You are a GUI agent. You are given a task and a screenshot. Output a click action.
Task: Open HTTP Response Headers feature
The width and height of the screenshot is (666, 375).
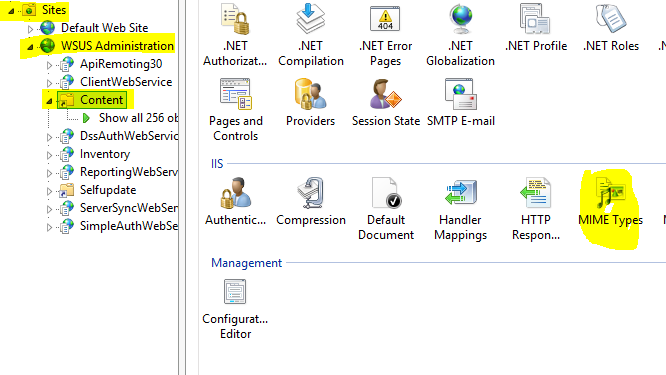coord(536,209)
